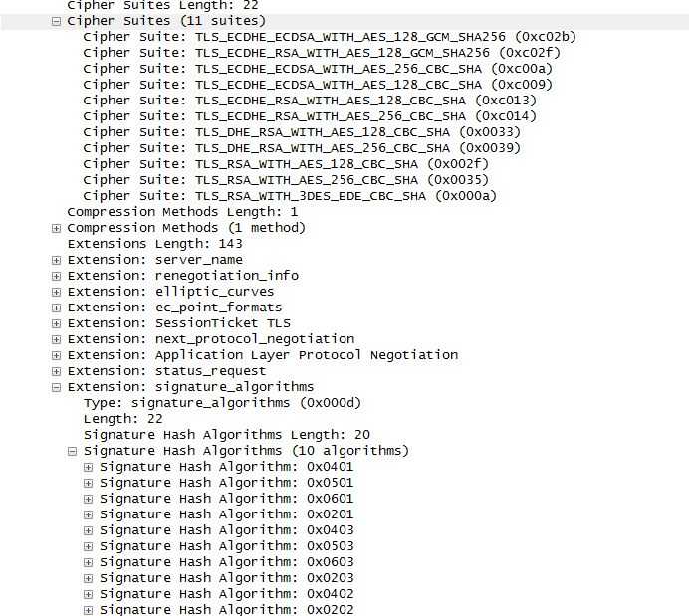
Task: Select TLS_ECDHE_ECDSA_WITH_AES_128_GCM_SHA256 cipher suite row
Action: click(x=330, y=37)
